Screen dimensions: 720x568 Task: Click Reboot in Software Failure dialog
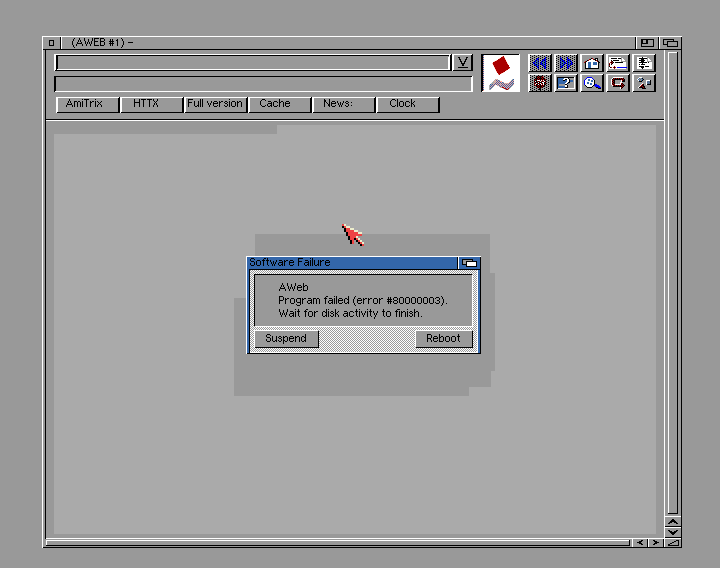coord(443,339)
